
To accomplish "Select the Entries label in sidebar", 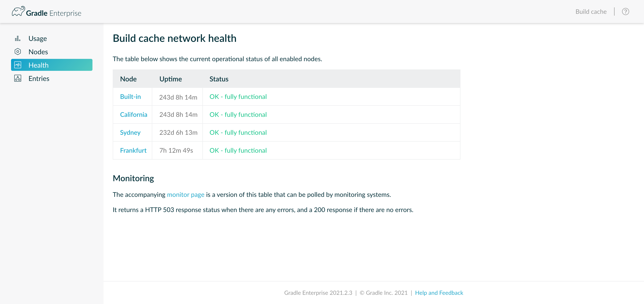I will coord(39,78).
